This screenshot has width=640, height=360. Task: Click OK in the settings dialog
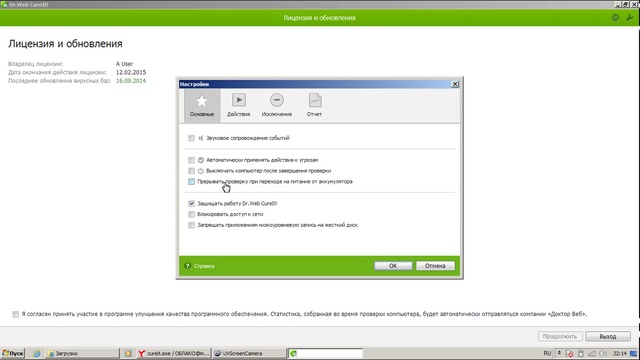point(393,266)
